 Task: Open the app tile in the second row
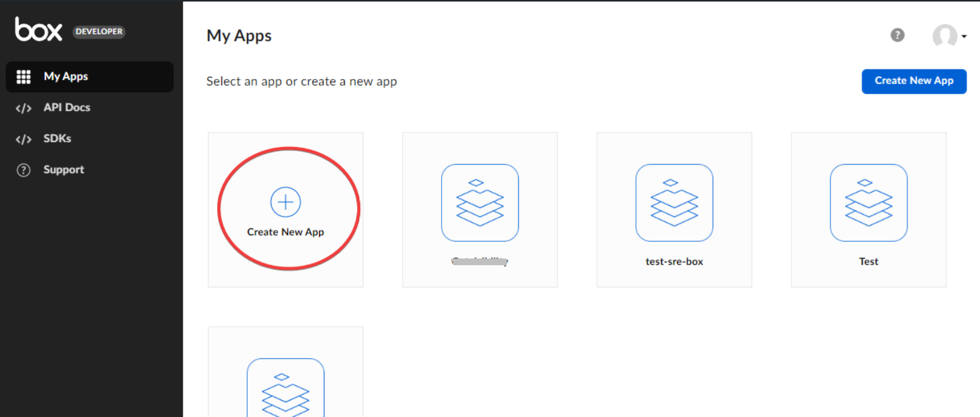pos(286,386)
